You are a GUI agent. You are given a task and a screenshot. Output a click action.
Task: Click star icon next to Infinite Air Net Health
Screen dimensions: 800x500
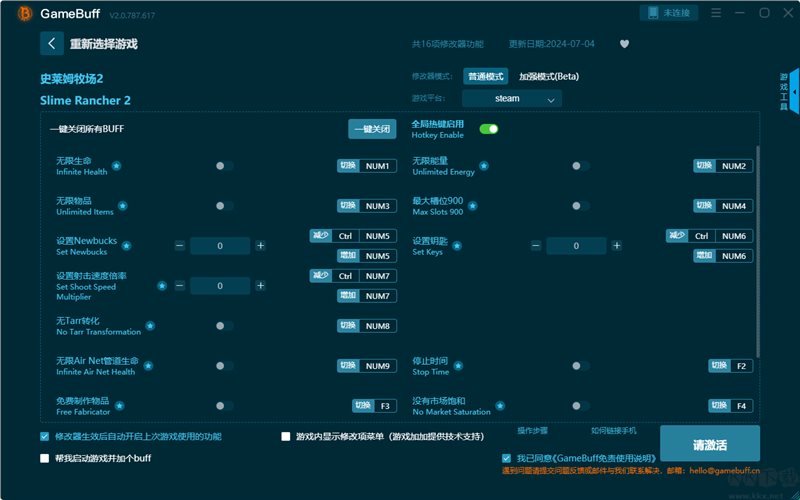[x=148, y=366]
